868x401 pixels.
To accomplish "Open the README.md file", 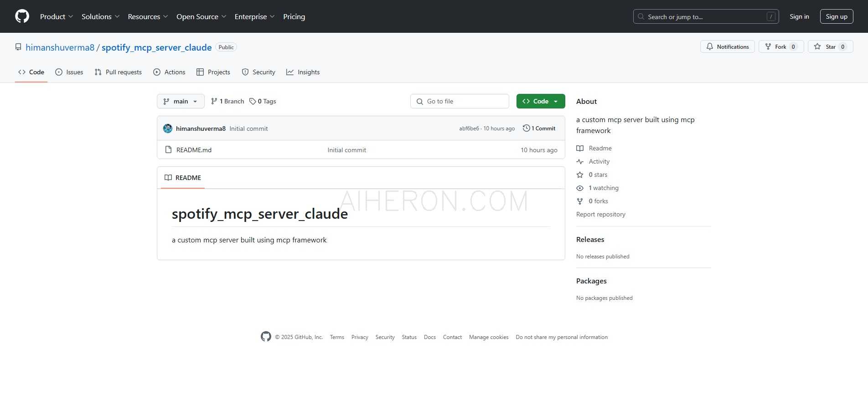I will click(x=194, y=150).
